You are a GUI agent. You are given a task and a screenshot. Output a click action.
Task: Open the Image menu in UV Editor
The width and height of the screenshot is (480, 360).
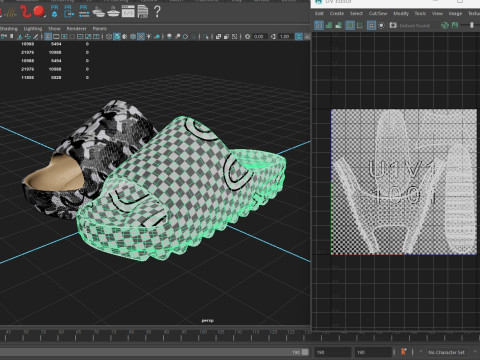(x=455, y=13)
